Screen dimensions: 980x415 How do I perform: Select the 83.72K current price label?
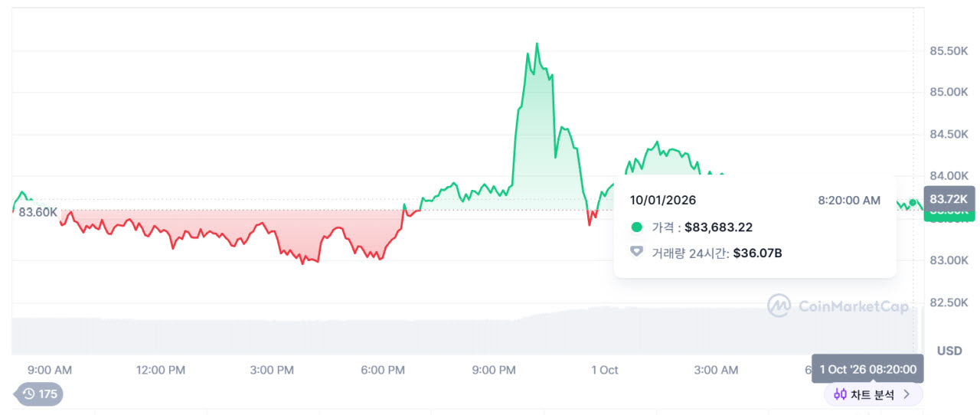949,199
